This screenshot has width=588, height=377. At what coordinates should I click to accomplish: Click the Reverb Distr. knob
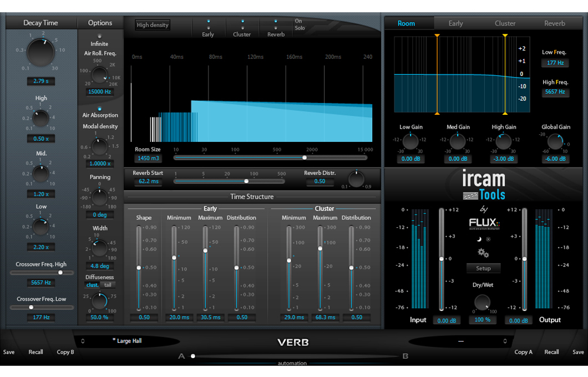356,179
